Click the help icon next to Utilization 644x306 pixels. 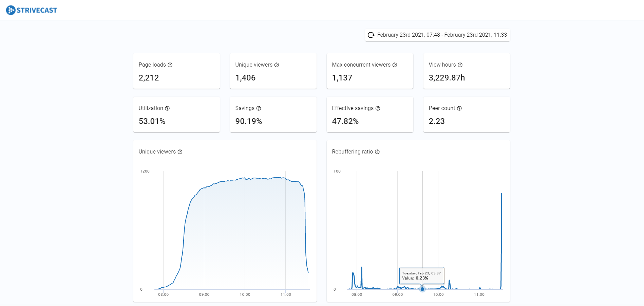tap(168, 108)
